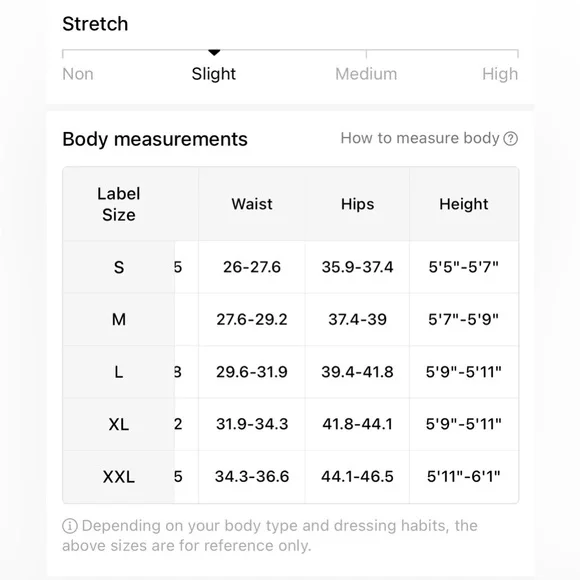Screen dimensions: 580x580
Task: Click the 26-27.6 waist cell
Action: click(x=252, y=267)
